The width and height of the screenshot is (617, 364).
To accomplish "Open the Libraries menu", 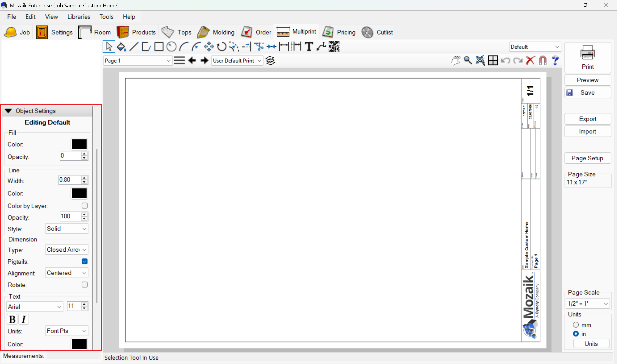I will [79, 17].
